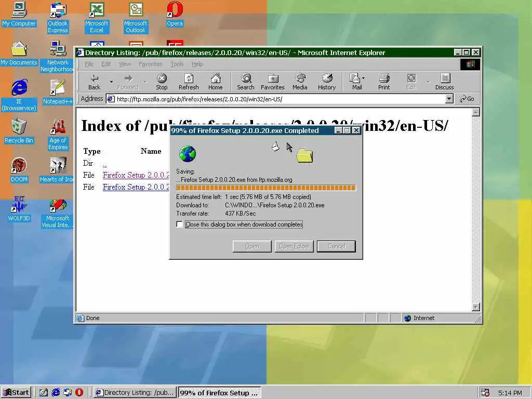Check 'Close this dialog box when download completes'
The width and height of the screenshot is (532, 399).
tap(179, 224)
